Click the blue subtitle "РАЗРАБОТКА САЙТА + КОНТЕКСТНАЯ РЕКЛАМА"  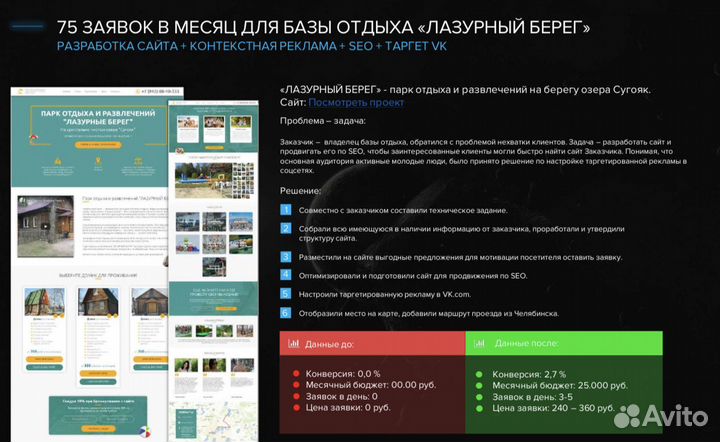pyautogui.click(x=197, y=46)
